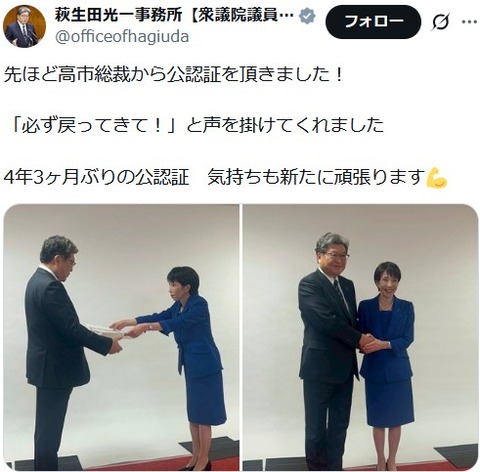Open the three-dot more options menu
480x472 pixels.
[x=469, y=22]
